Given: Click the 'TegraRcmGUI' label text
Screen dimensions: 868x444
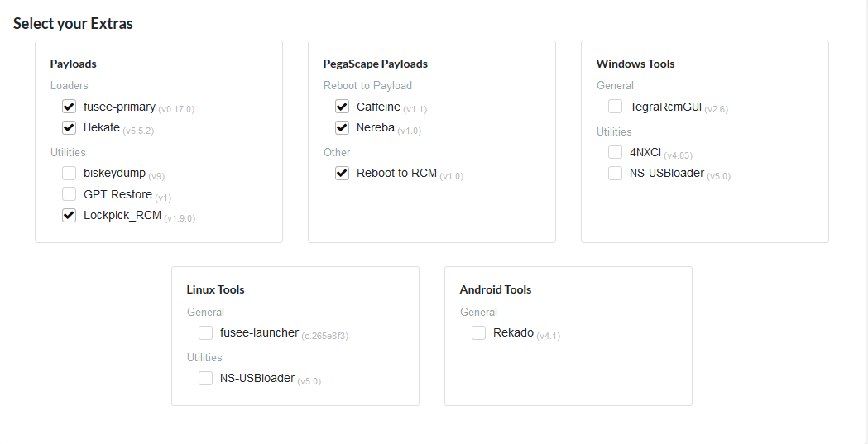Looking at the screenshot, I should click(x=665, y=107).
